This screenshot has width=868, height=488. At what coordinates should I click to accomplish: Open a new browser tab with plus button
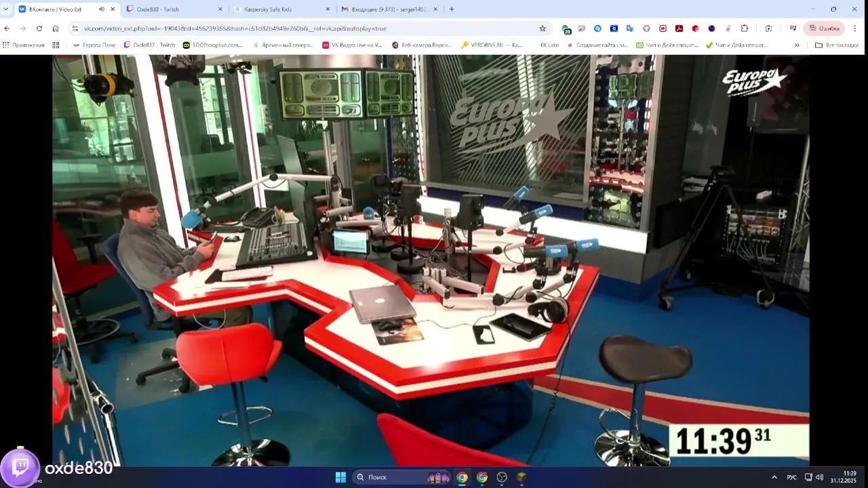pos(452,9)
